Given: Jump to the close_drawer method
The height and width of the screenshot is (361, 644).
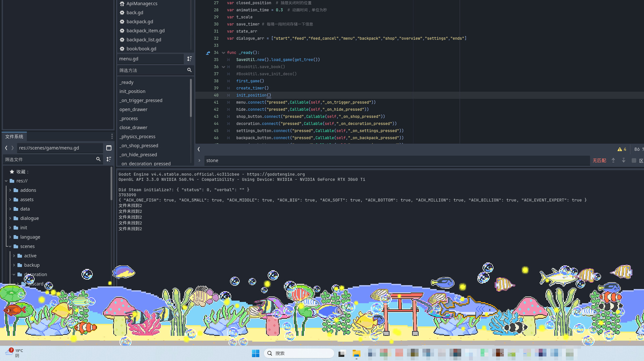Looking at the screenshot, I should click(x=133, y=127).
